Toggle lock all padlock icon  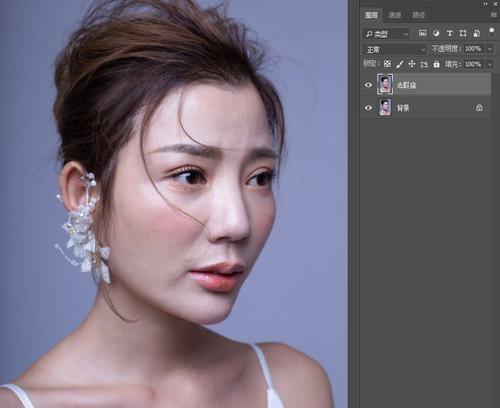coord(437,64)
